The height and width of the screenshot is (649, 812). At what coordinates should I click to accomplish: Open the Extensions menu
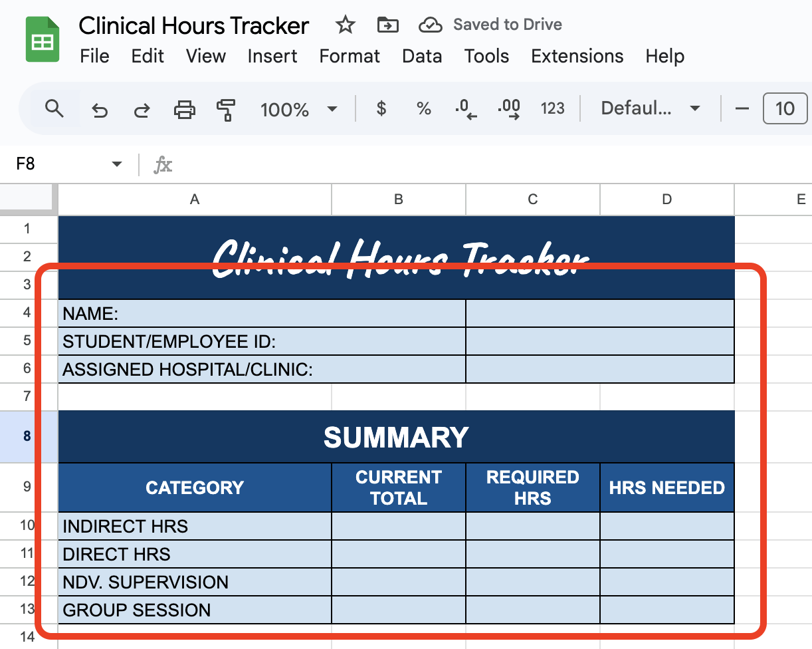click(577, 56)
